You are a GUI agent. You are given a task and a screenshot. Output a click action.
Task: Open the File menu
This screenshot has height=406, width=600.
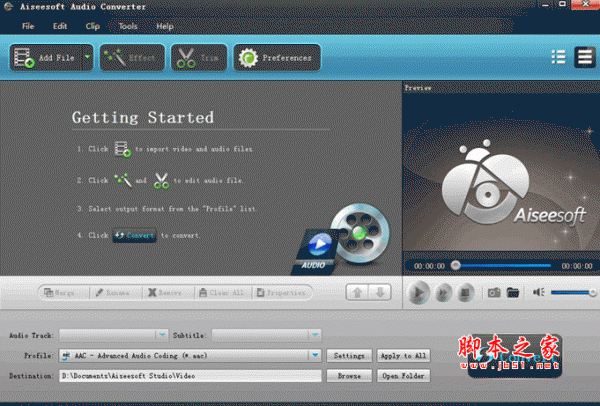28,26
